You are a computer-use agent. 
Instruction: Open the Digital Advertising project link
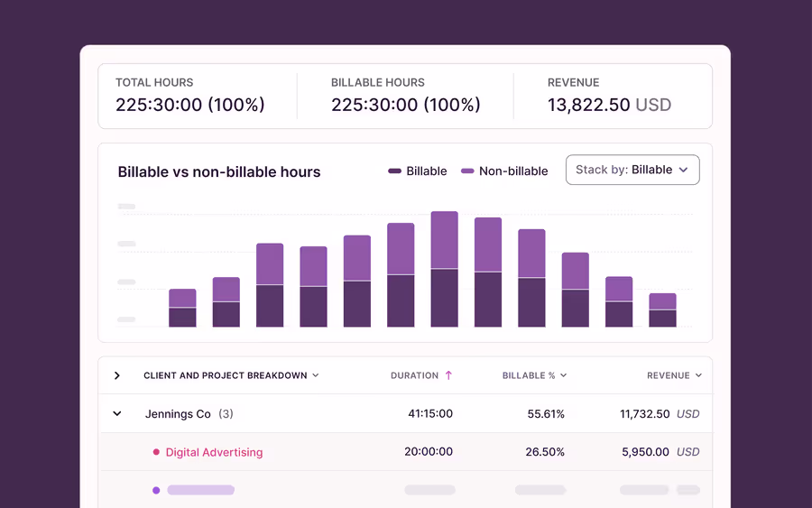214,452
